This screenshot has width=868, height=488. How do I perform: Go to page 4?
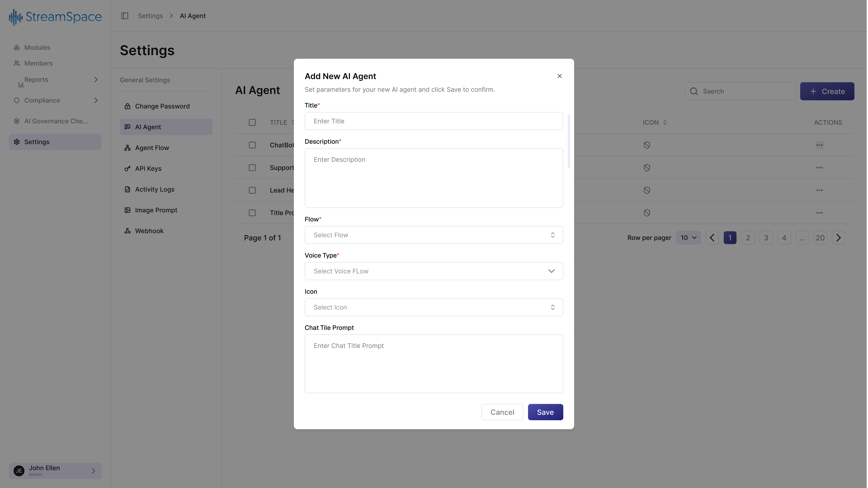pos(784,238)
